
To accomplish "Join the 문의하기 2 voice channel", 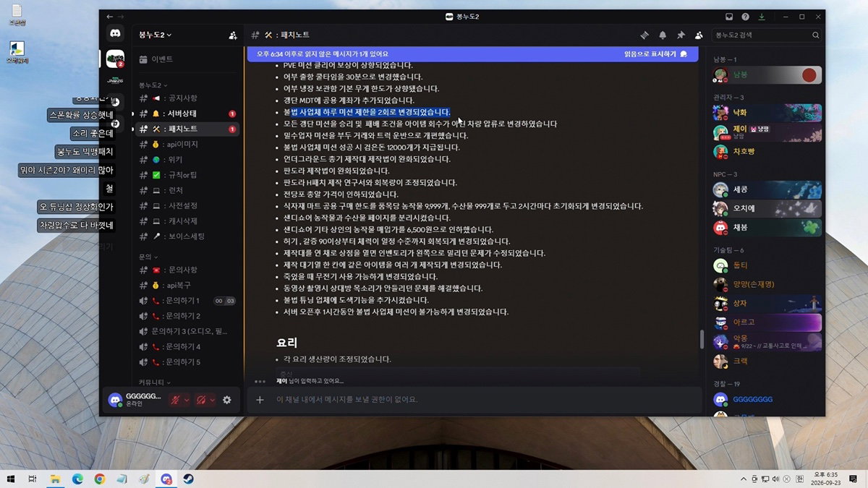I will [x=187, y=316].
